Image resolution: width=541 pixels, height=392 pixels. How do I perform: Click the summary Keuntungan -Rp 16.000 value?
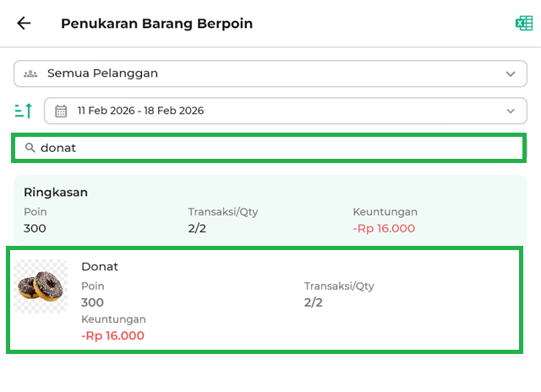pyautogui.click(x=384, y=228)
